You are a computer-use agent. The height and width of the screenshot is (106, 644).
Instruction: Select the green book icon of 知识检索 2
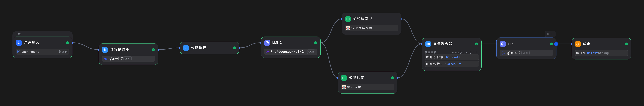coord(348,19)
